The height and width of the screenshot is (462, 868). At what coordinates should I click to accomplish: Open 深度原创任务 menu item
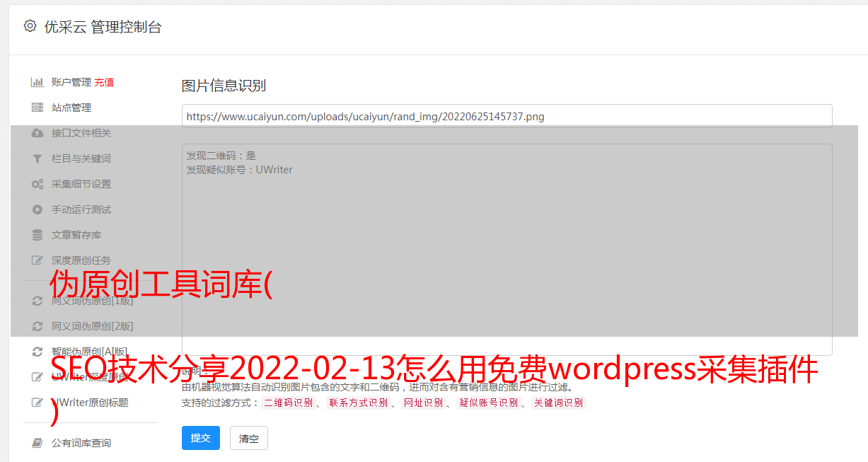tap(81, 260)
